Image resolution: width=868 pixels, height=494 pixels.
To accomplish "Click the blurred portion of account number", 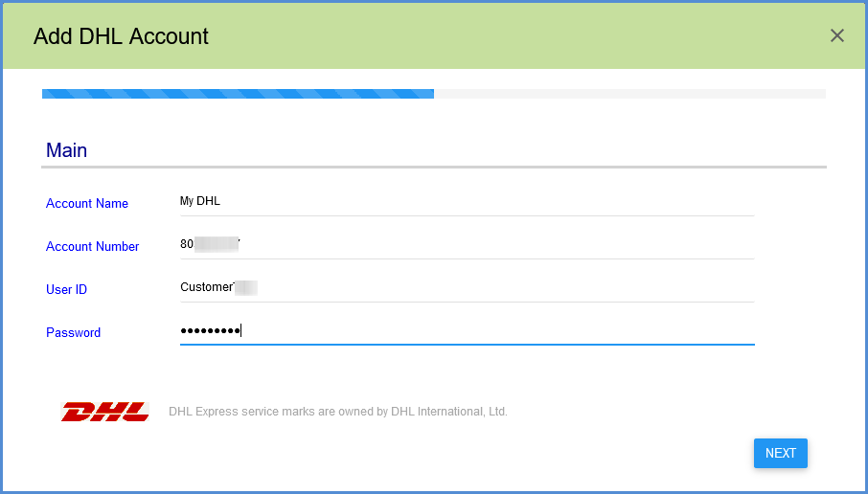I will pyautogui.click(x=217, y=244).
